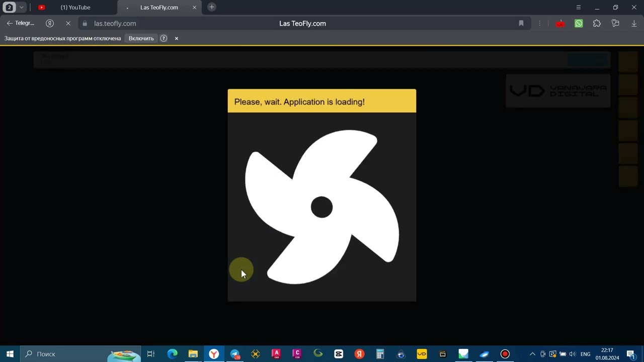Open AutoCAD from the taskbar

tap(276, 354)
